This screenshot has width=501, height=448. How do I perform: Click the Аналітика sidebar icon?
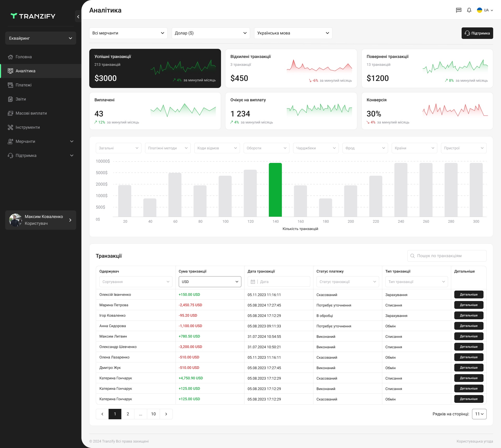click(x=10, y=71)
